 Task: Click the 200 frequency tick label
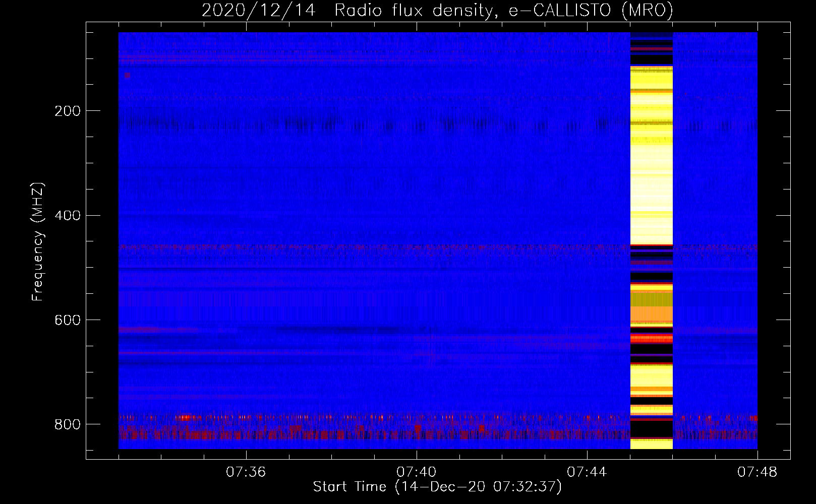pyautogui.click(x=67, y=111)
